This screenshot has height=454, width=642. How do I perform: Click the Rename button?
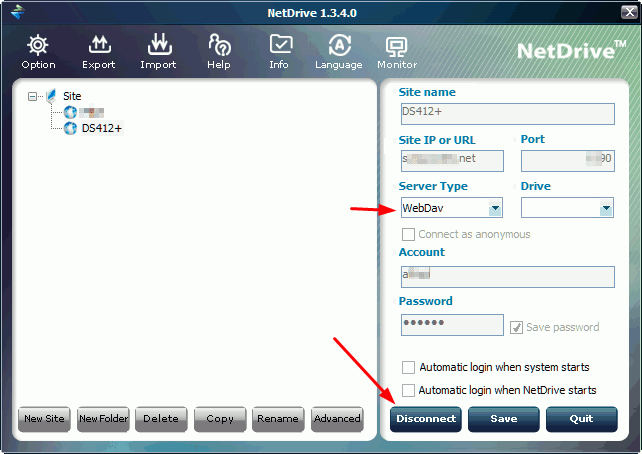(278, 419)
